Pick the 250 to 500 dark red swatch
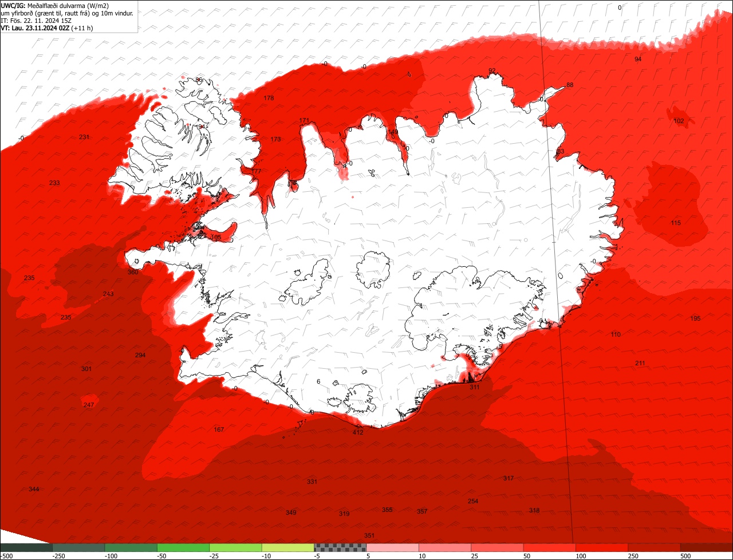The image size is (733, 560). (x=655, y=547)
